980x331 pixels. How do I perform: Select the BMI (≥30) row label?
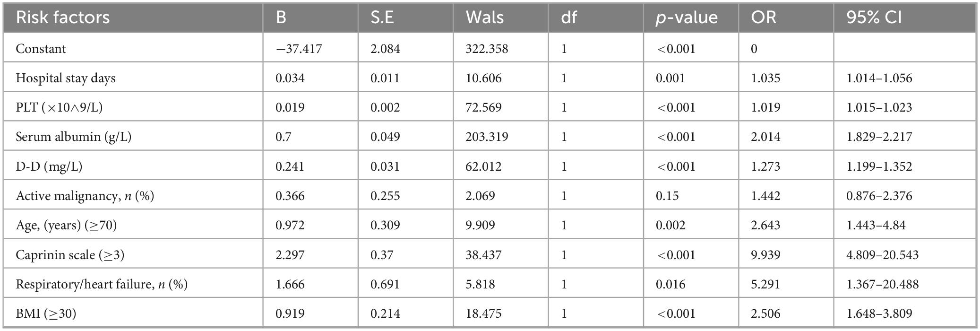click(46, 314)
